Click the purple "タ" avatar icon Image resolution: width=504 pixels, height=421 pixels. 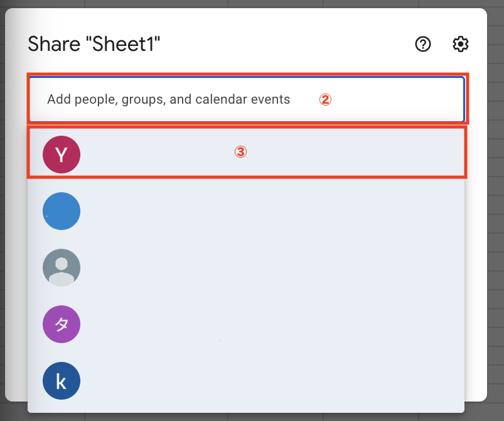pyautogui.click(x=61, y=324)
